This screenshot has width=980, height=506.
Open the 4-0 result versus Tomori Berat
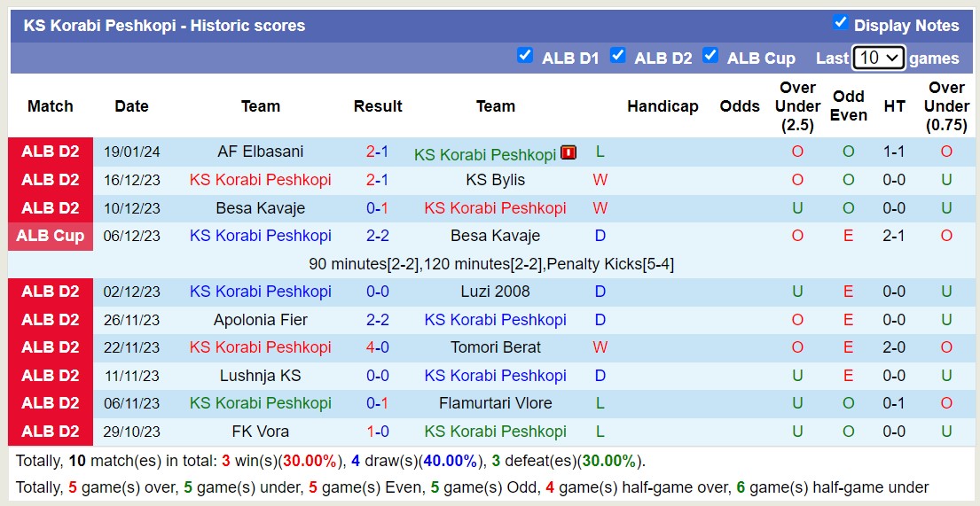click(x=378, y=347)
